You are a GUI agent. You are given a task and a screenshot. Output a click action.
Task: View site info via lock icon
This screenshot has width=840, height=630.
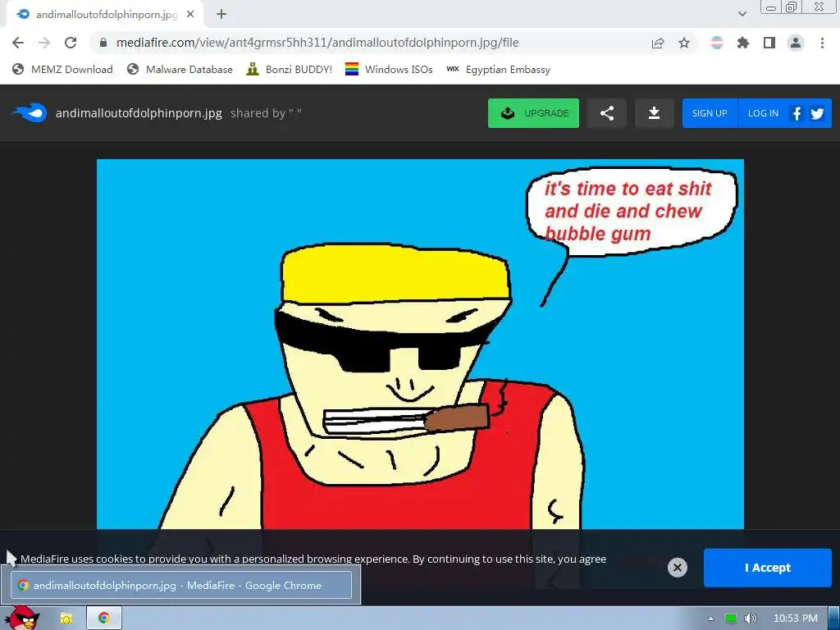coord(103,43)
